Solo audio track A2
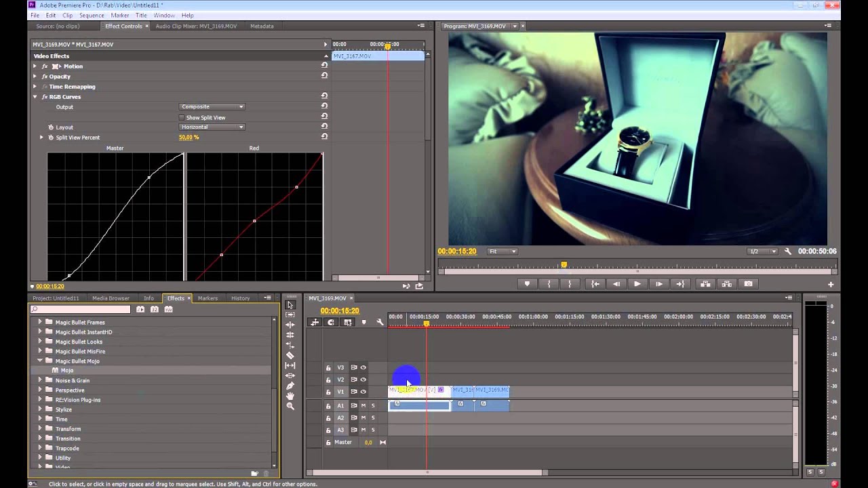The image size is (868, 488). point(372,418)
